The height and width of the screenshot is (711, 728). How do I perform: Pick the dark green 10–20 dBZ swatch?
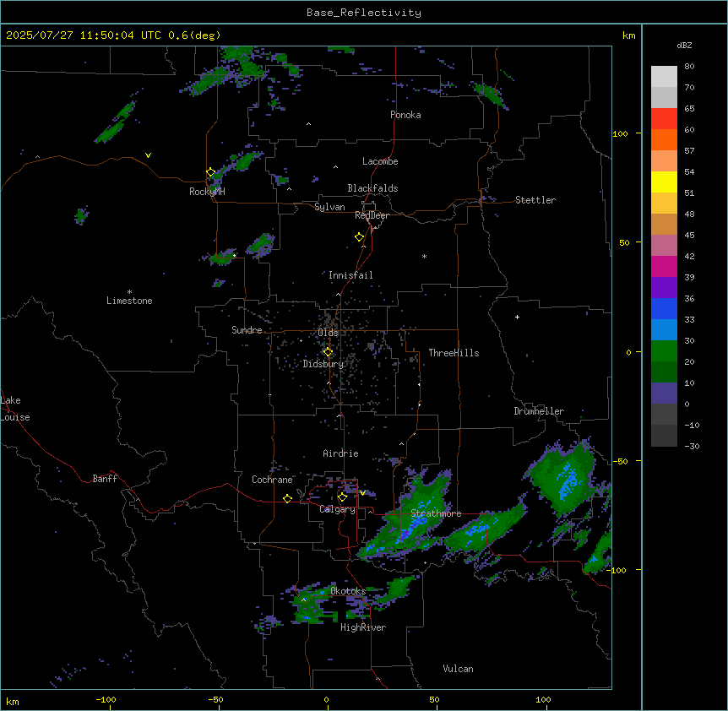click(664, 372)
